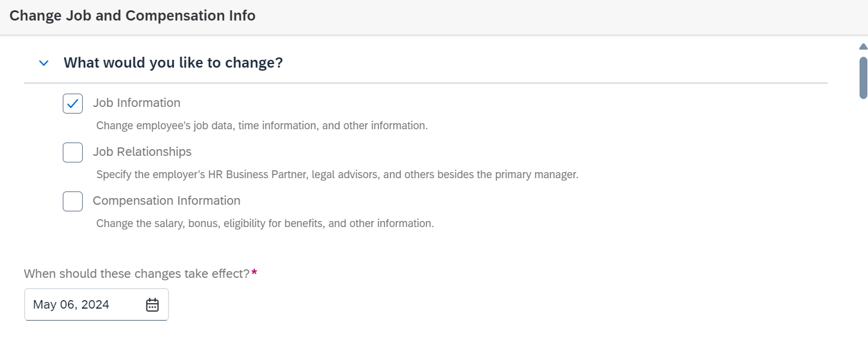Click the HR Business Partner description text
Image resolution: width=868 pixels, height=337 pixels.
[x=337, y=175]
